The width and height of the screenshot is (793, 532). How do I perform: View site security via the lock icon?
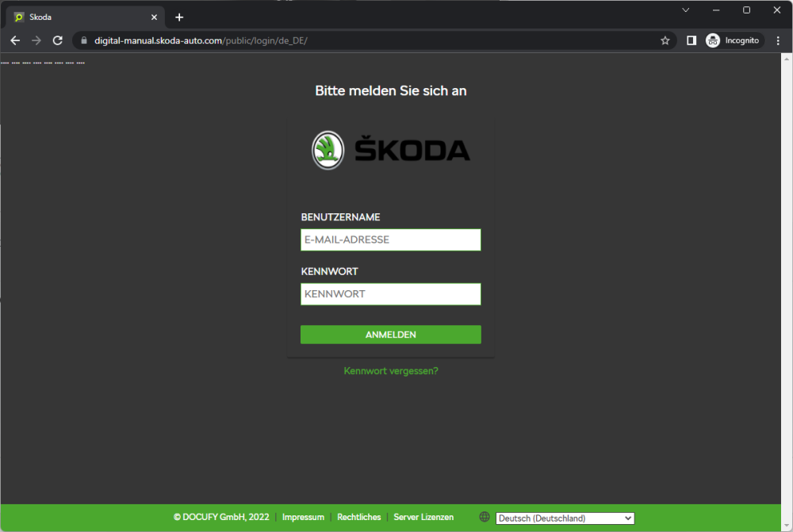coord(84,40)
